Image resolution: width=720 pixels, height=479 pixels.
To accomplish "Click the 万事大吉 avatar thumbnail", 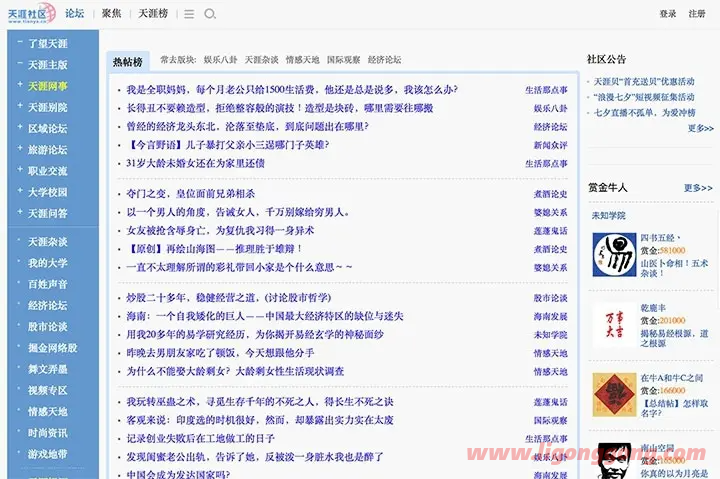I will click(614, 325).
